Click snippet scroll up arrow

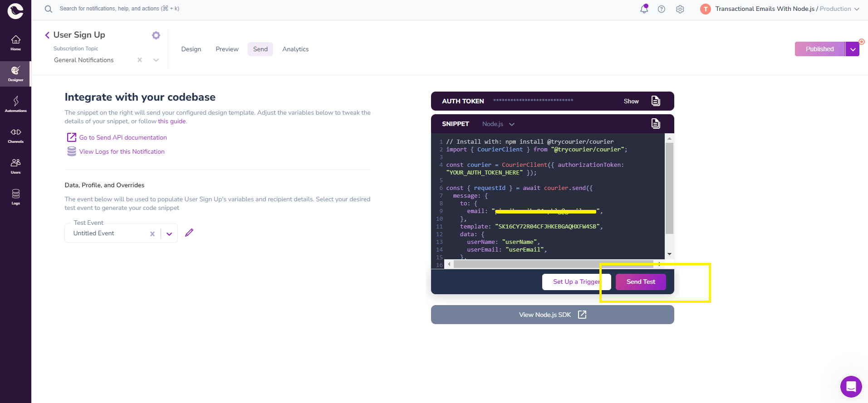pyautogui.click(x=669, y=138)
